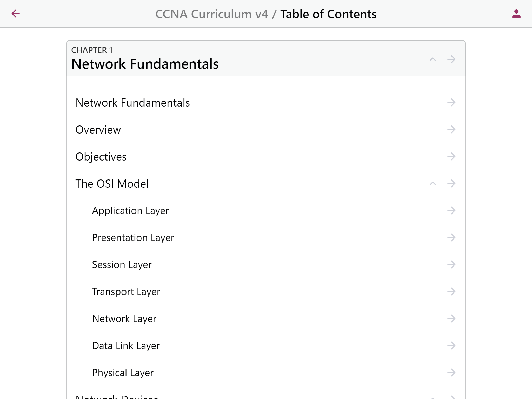Click the arrow beside The OSI Model

tap(451, 183)
